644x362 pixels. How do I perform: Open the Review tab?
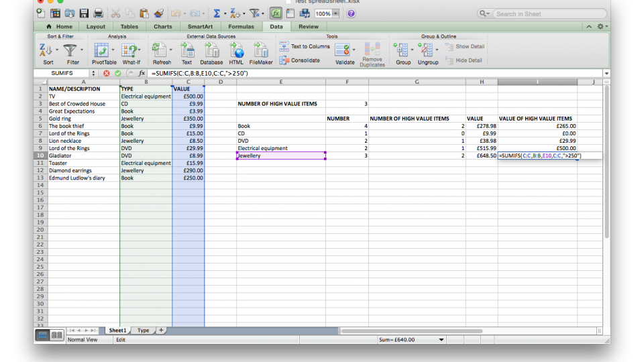coord(309,26)
